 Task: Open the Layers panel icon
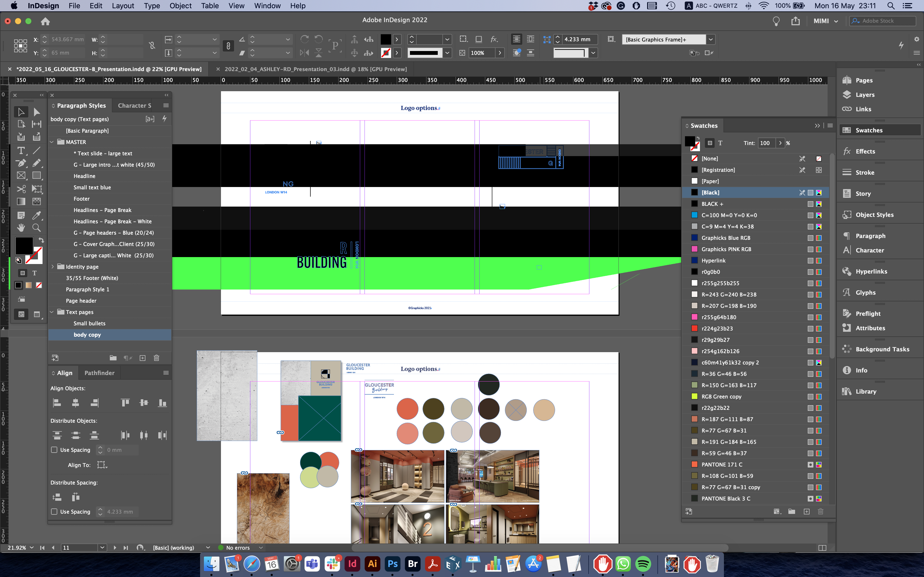(x=847, y=95)
